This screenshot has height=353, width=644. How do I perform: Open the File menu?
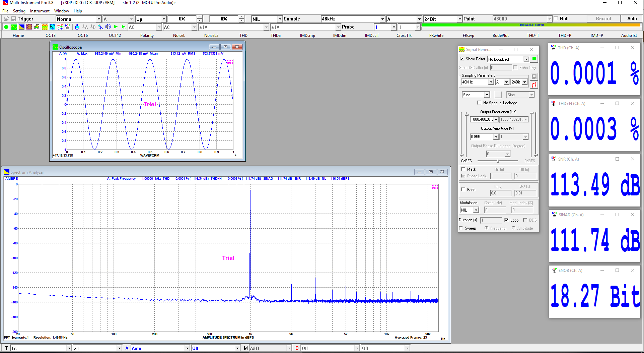[5, 11]
